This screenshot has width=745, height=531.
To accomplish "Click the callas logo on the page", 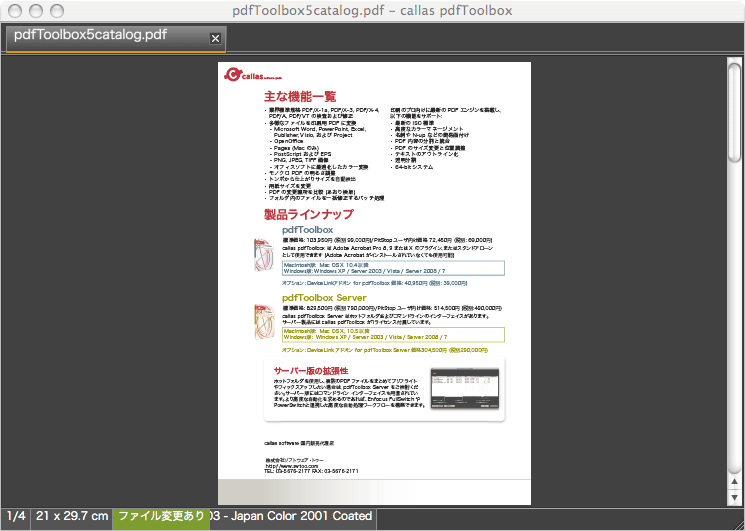I will point(253,75).
